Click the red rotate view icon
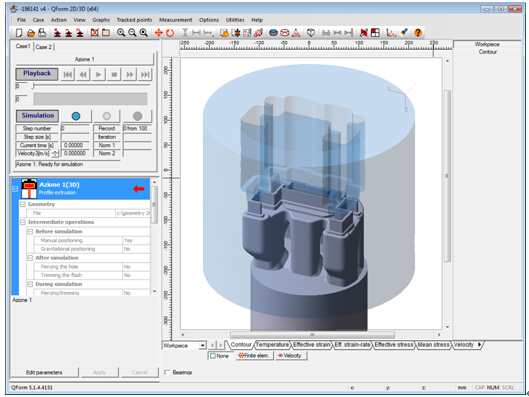529x397 pixels. pyautogui.click(x=170, y=33)
